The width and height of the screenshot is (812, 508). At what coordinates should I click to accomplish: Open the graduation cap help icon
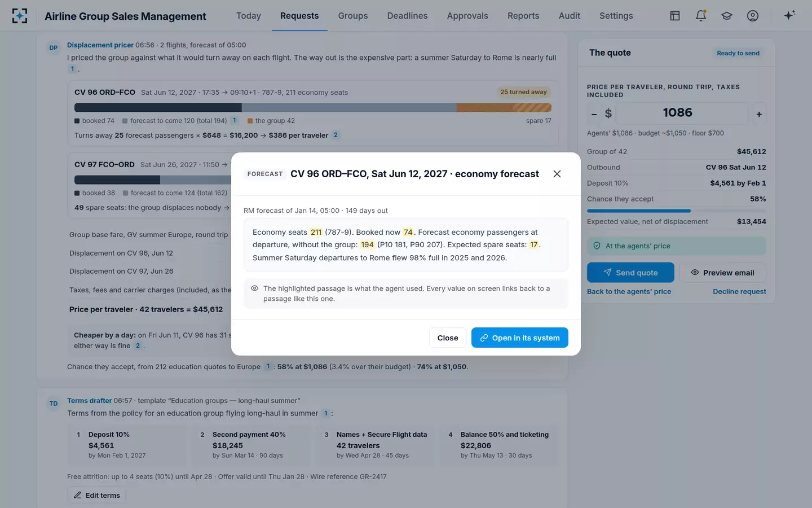pos(727,16)
